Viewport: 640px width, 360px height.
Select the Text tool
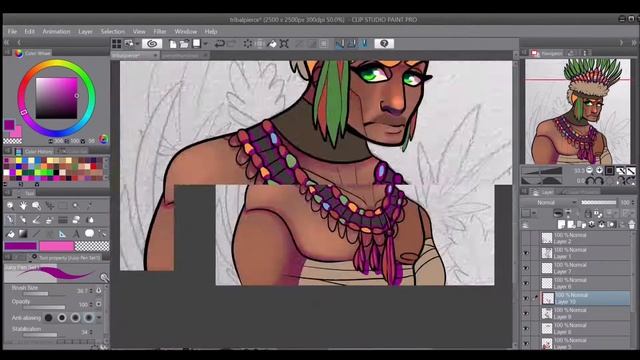click(76, 233)
